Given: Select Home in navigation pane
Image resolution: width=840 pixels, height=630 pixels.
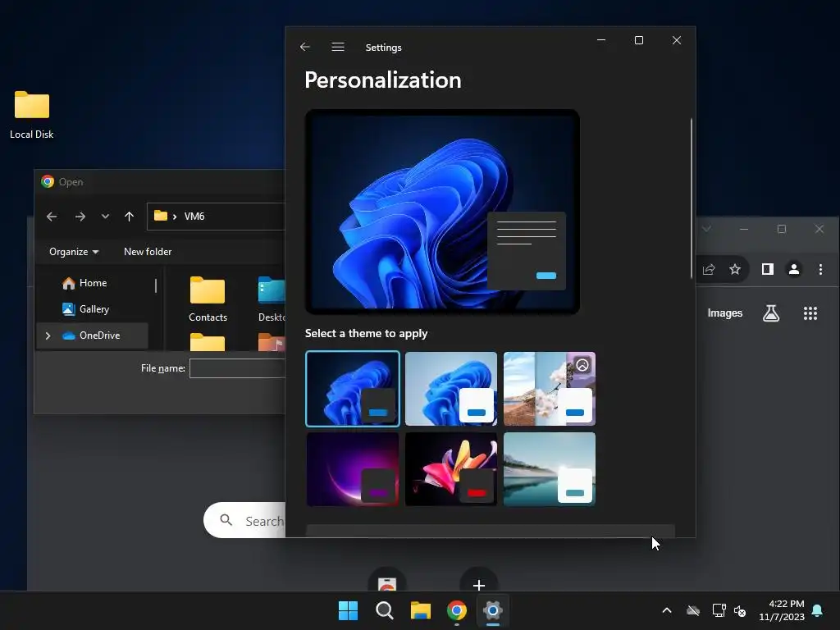Looking at the screenshot, I should (93, 283).
